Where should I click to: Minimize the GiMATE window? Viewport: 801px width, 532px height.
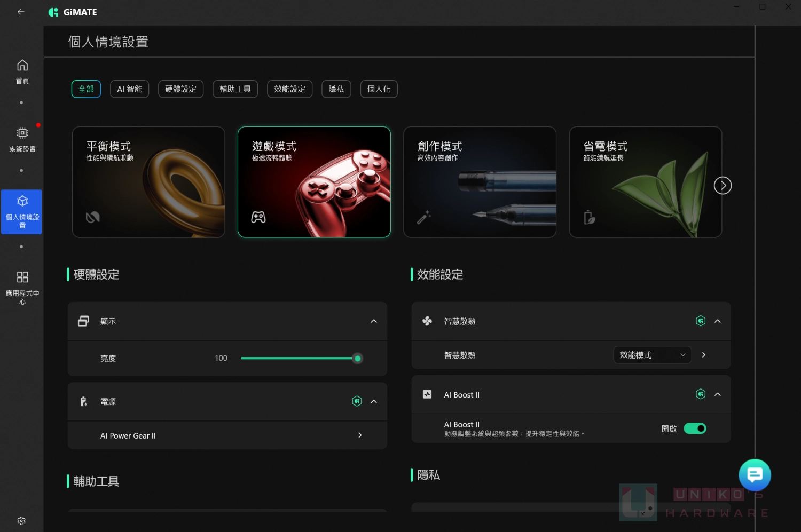736,7
